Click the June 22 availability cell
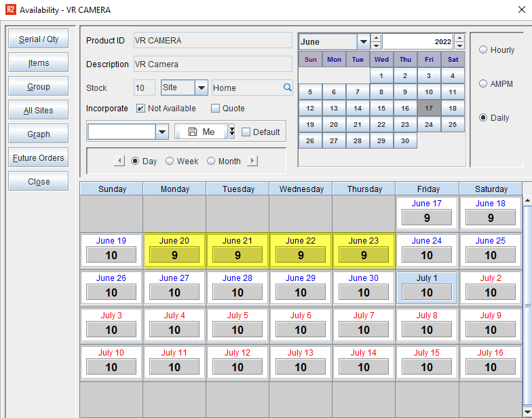This screenshot has height=418, width=532. (301, 255)
